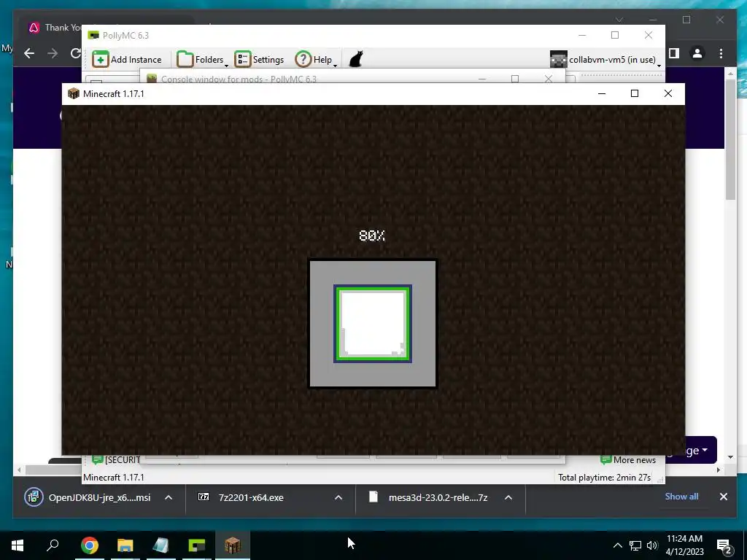Click the Minecraft world loading progress square
The image size is (747, 560).
(x=373, y=324)
